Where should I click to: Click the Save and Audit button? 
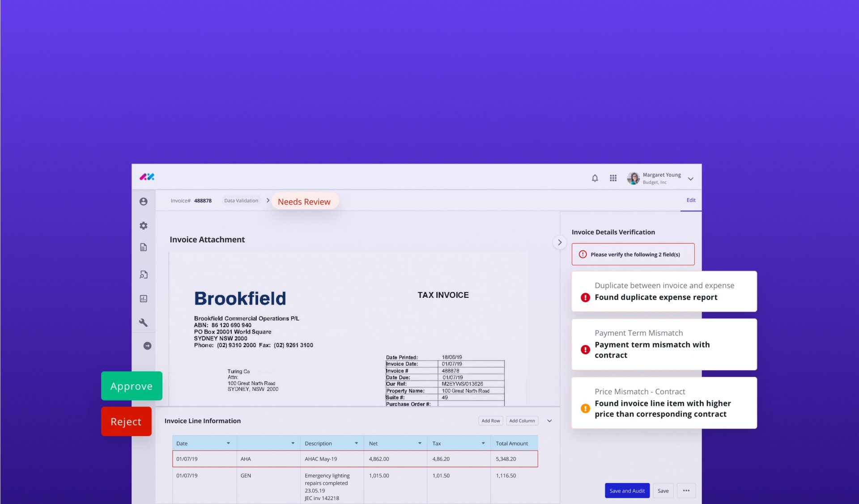coord(627,491)
